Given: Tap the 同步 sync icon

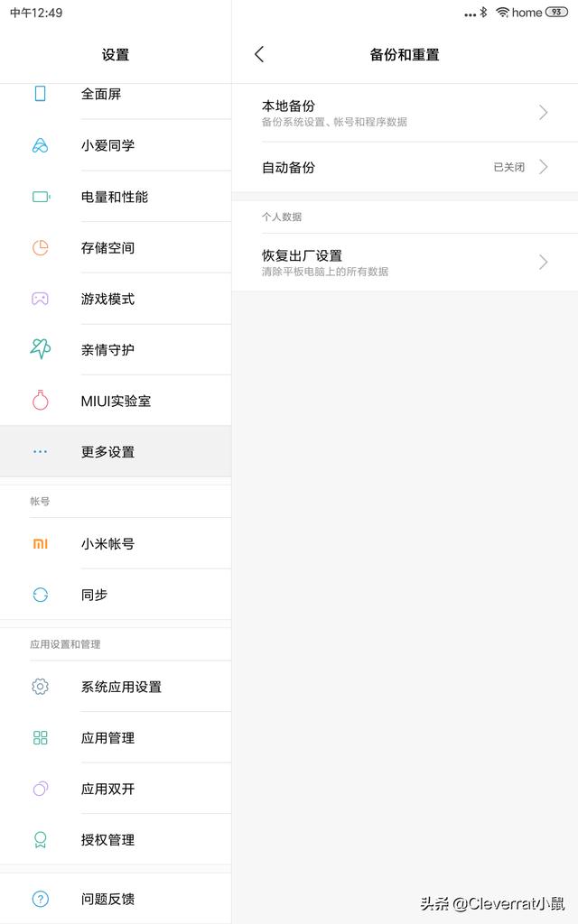Looking at the screenshot, I should (x=40, y=595).
